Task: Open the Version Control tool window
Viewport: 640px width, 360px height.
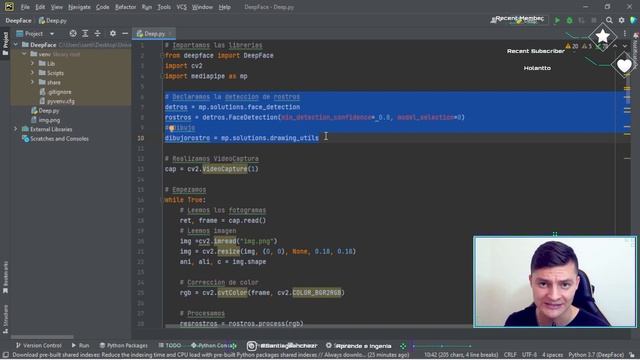Action: pos(39,345)
